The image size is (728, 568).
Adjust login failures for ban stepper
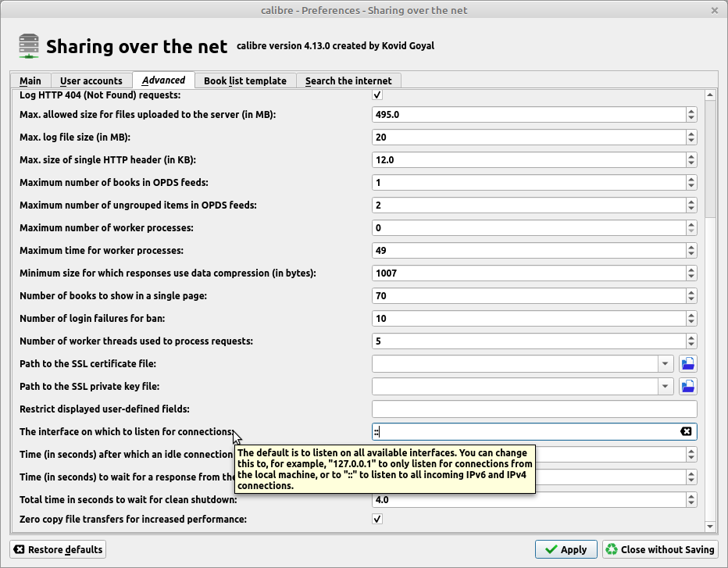691,318
